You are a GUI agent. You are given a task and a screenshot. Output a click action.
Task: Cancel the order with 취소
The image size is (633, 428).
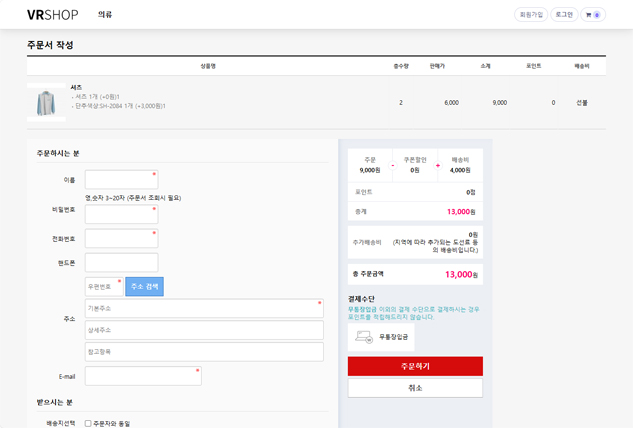tap(415, 388)
